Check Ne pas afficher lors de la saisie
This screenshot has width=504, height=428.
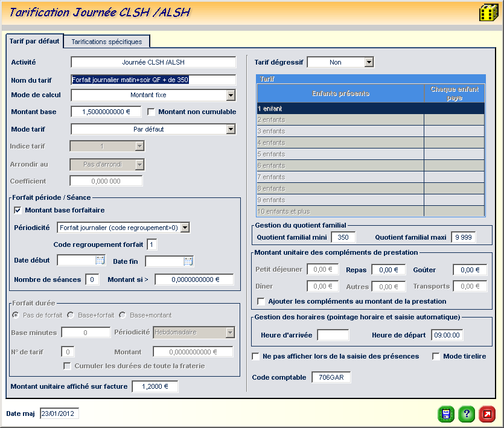(256, 356)
